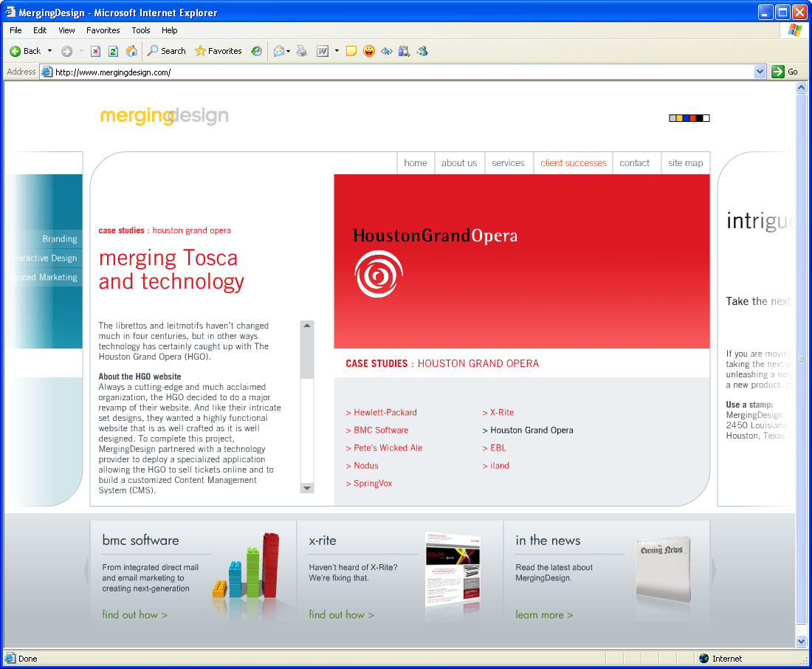Open the Back button history dropdown arrow
812x669 pixels.
50,51
